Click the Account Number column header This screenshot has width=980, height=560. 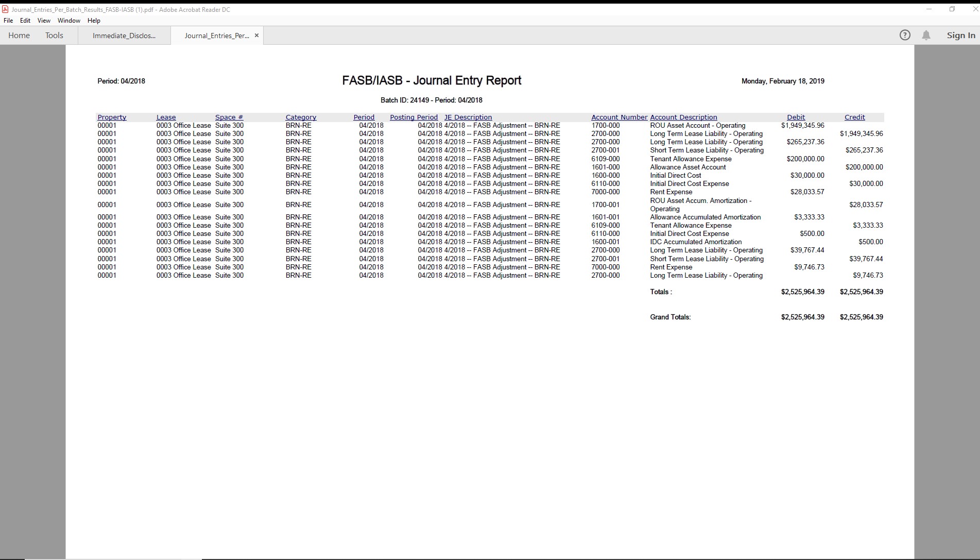619,117
